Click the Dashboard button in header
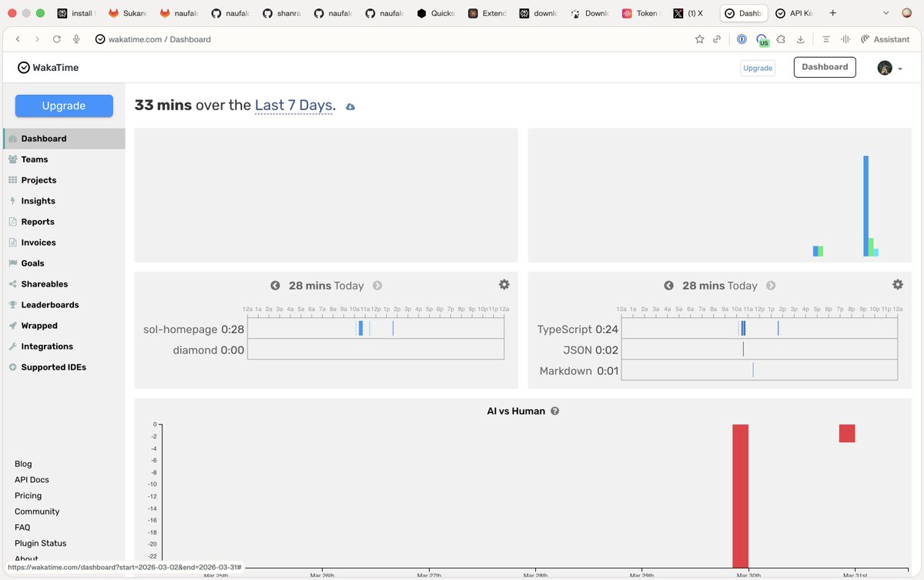924x580 pixels. click(x=825, y=67)
